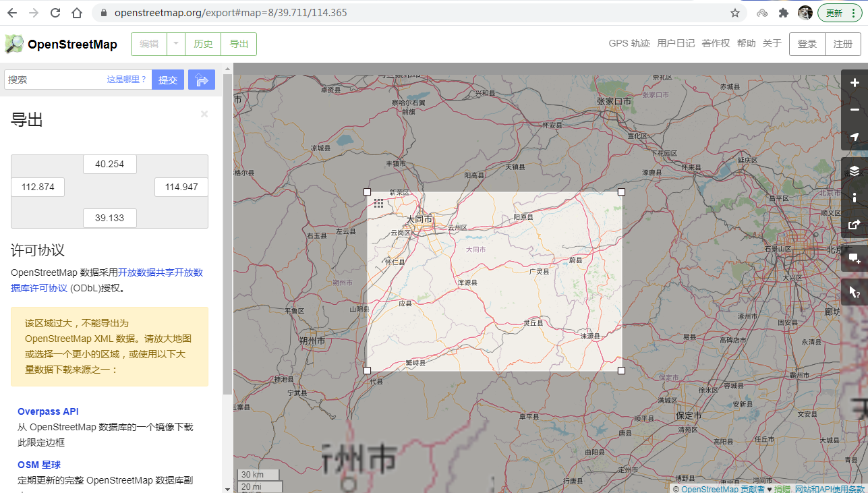
Task: Show my current location on the map
Action: [x=855, y=136]
